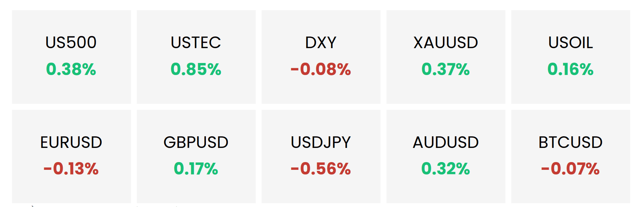Screen dimensions: 644x207
Task: Click the -0.56% USDJPY percentage
Action: point(321,169)
